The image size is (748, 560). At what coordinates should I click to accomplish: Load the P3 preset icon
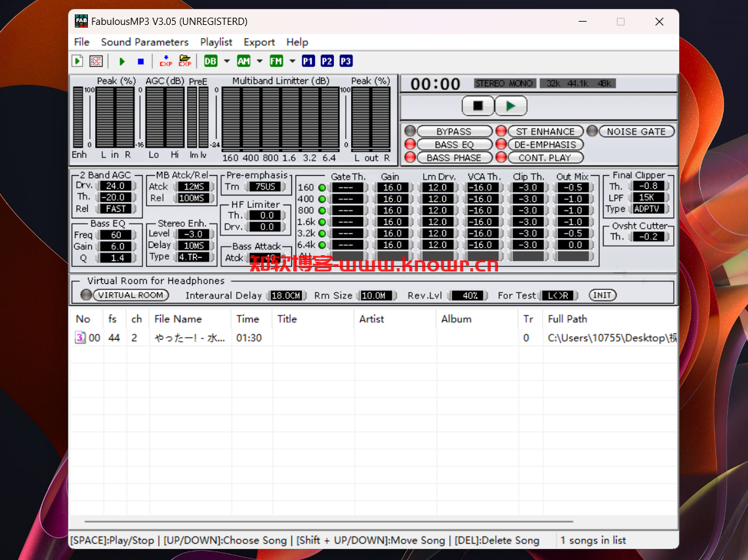346,61
